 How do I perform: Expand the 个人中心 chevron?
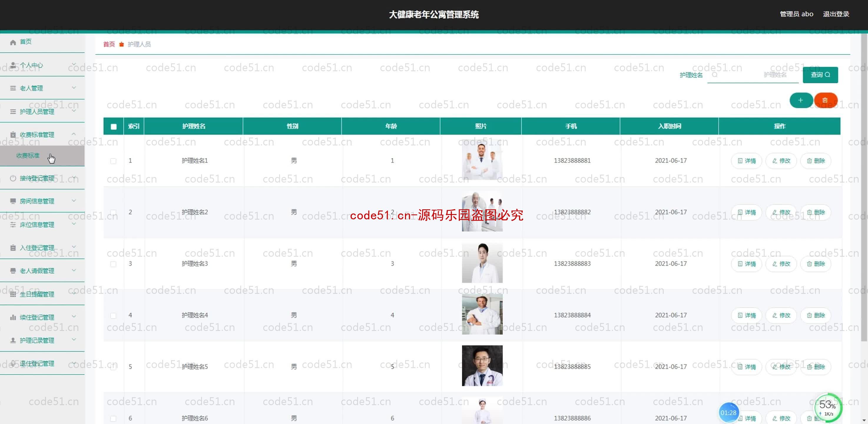coord(74,64)
